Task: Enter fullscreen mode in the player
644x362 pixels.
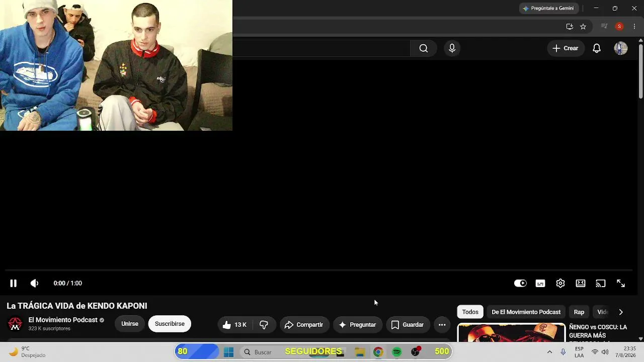Action: tap(621, 284)
